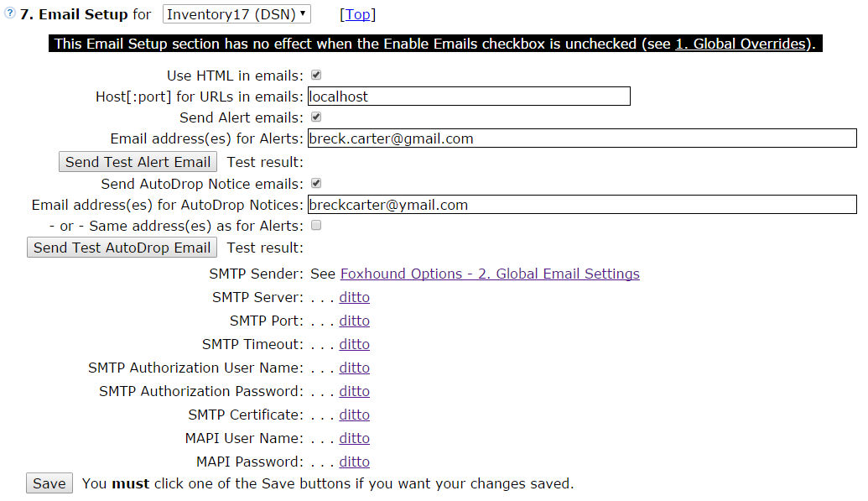Enable Same address(es) as for Alerts
The image size is (868, 501).
point(316,226)
